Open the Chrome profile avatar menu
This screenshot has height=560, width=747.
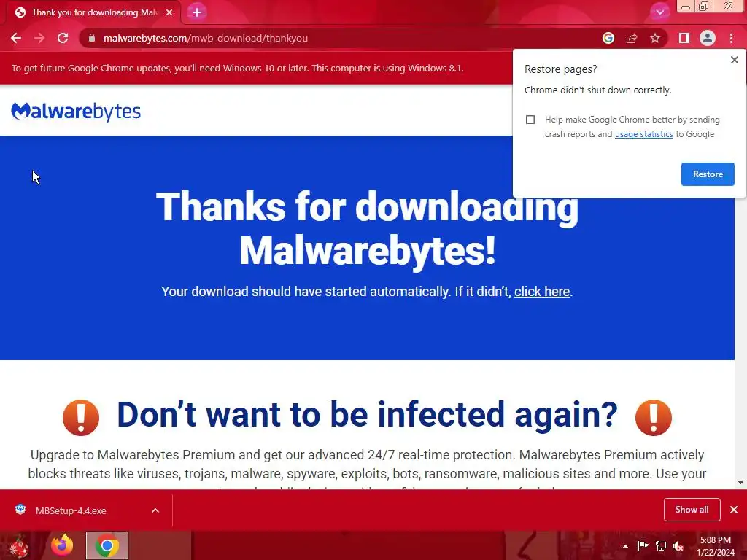click(x=708, y=38)
